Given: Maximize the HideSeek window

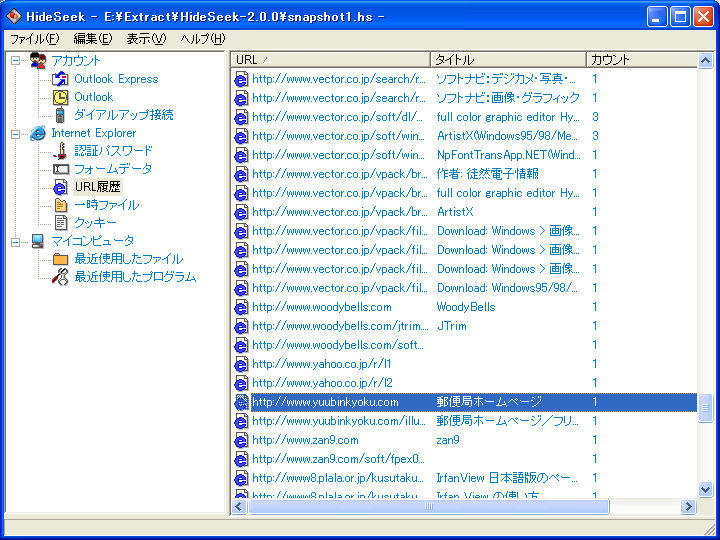Looking at the screenshot, I should pyautogui.click(x=680, y=17).
